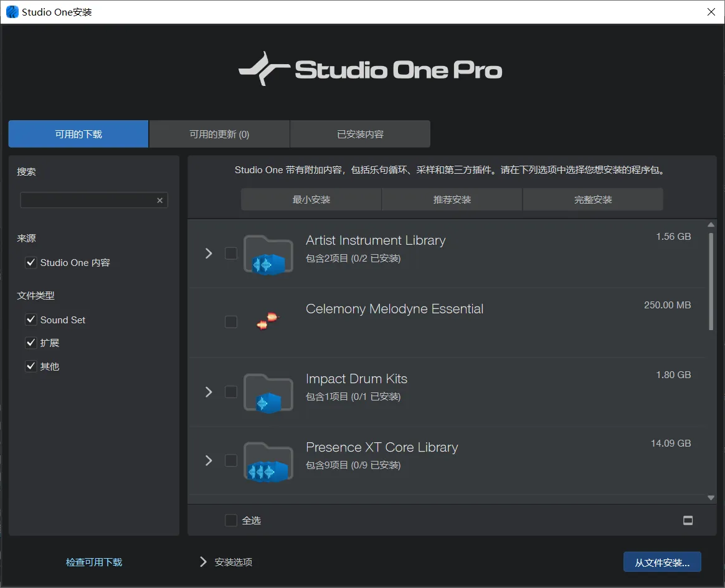Click the compact view icon beside 全选

point(688,520)
